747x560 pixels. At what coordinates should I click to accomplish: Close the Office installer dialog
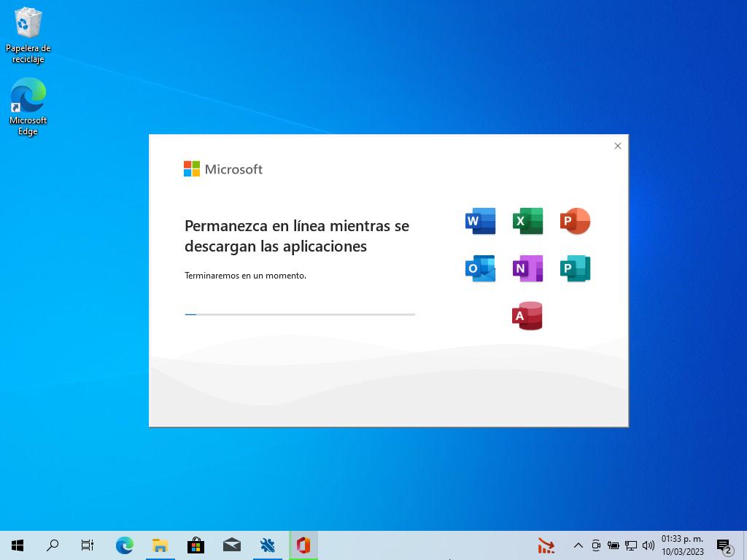click(618, 146)
